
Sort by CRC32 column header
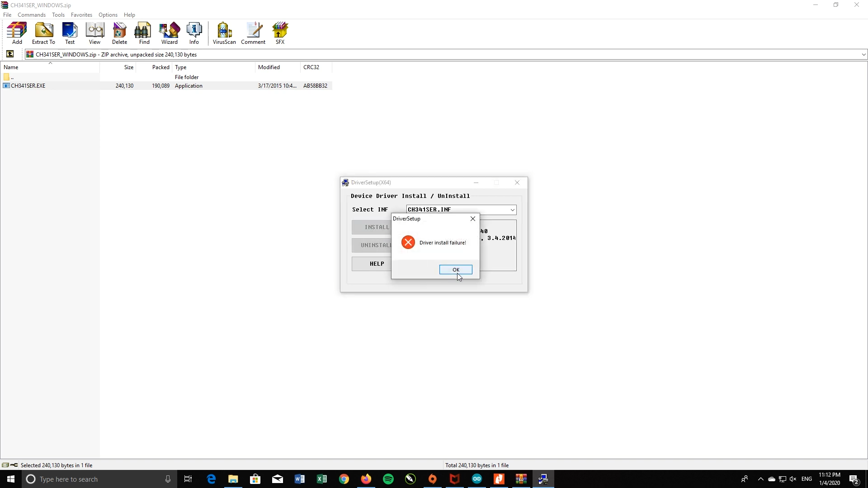point(316,67)
